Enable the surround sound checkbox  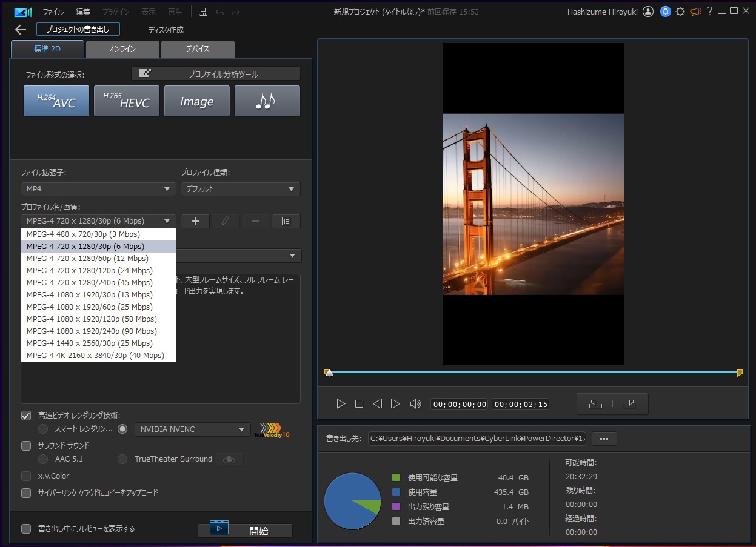coord(26,446)
